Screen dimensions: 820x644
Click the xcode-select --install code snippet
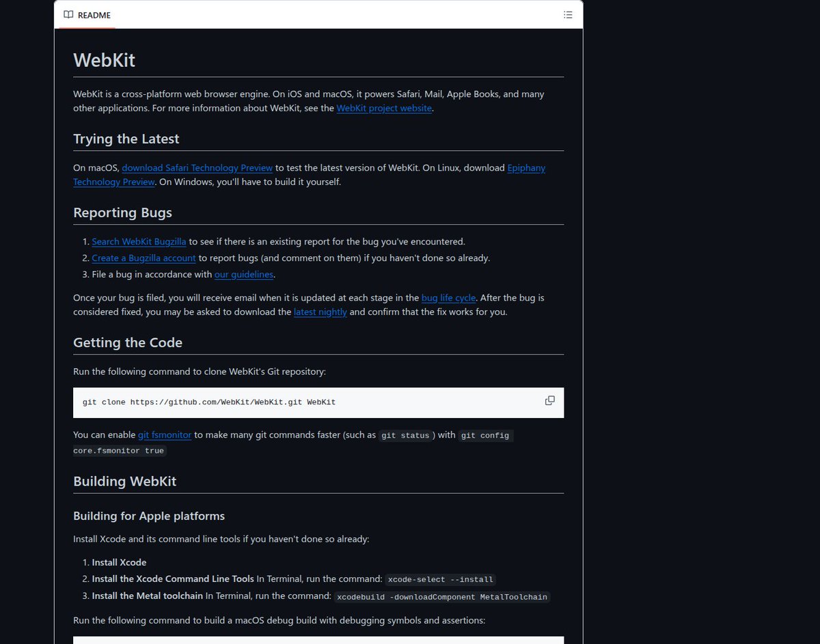click(x=440, y=580)
